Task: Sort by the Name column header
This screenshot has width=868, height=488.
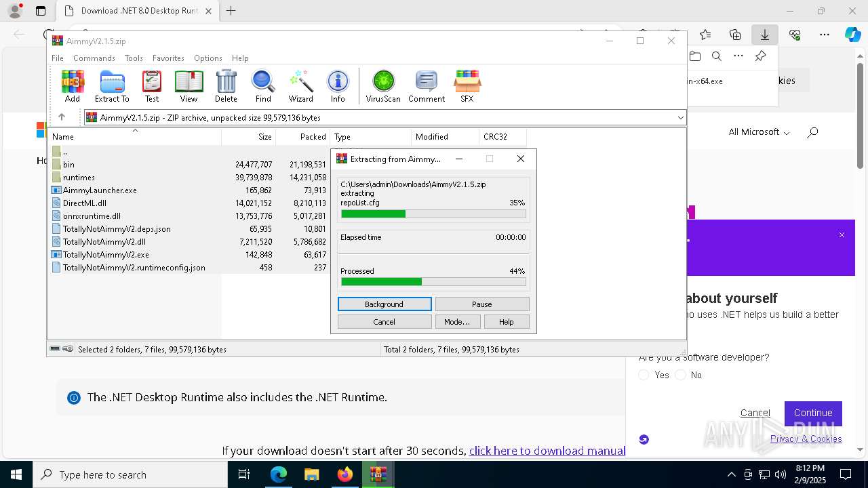Action: pos(134,136)
